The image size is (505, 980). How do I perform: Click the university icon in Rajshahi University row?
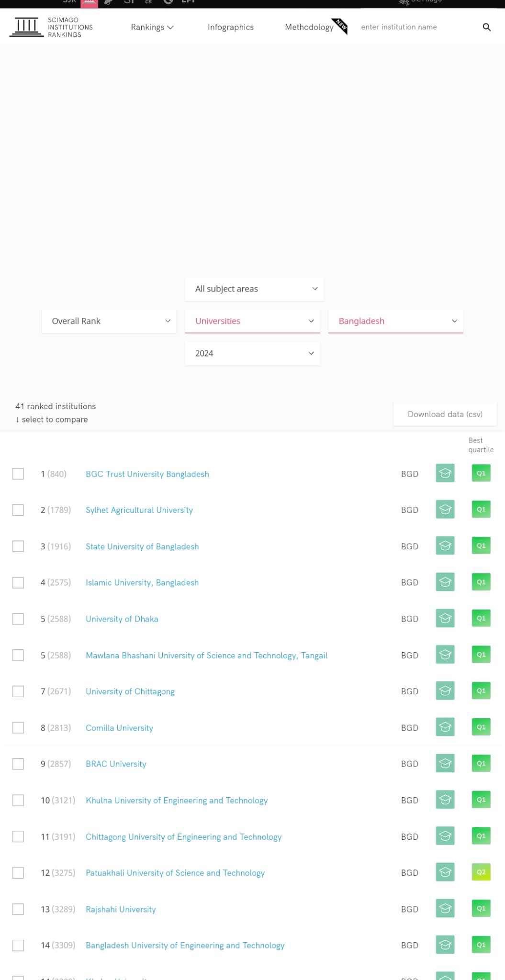[445, 909]
